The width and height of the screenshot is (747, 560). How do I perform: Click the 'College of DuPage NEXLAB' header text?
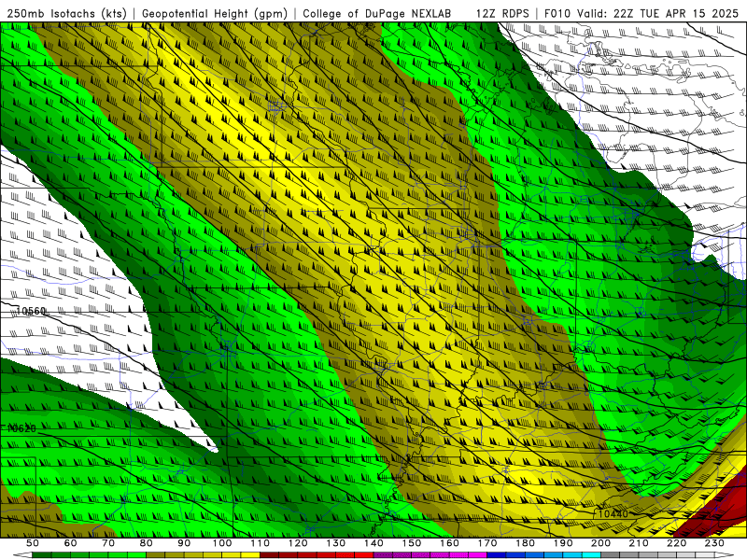tap(376, 13)
